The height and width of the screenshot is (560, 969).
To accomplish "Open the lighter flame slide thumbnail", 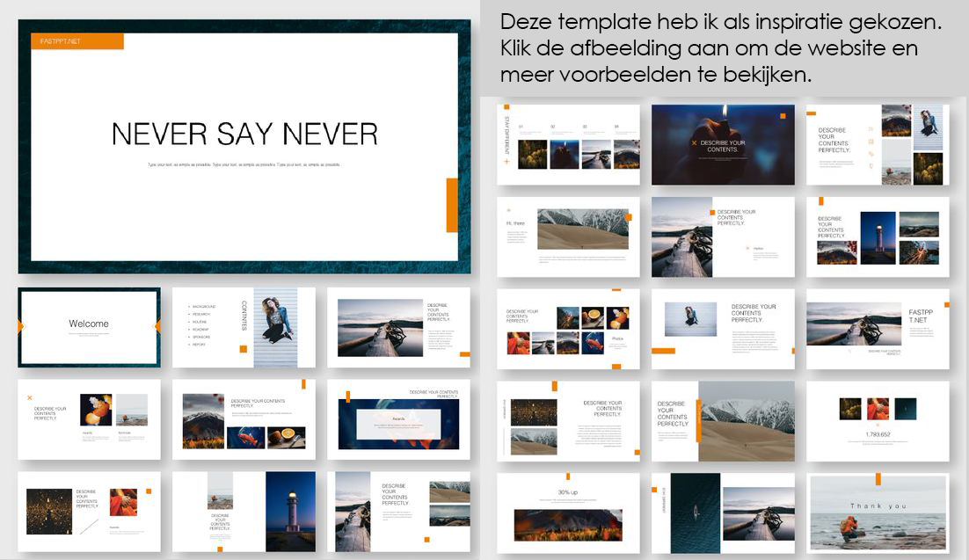I will 723,145.
